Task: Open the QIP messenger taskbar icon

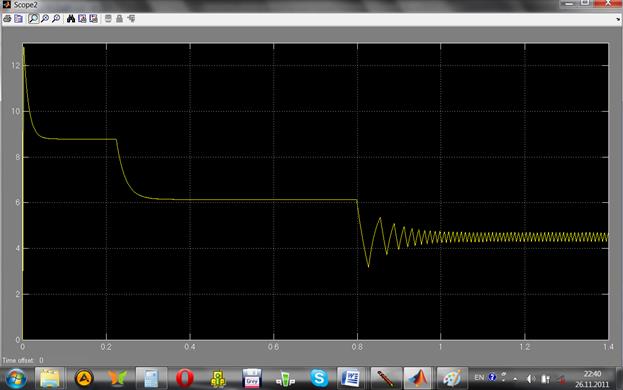Action: pos(286,379)
